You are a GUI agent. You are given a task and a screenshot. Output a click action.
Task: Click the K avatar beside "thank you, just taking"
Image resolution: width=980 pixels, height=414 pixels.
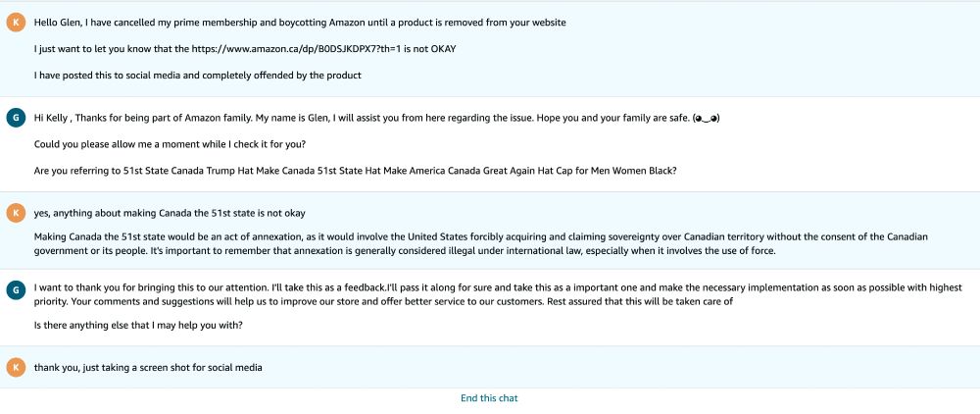(x=15, y=367)
